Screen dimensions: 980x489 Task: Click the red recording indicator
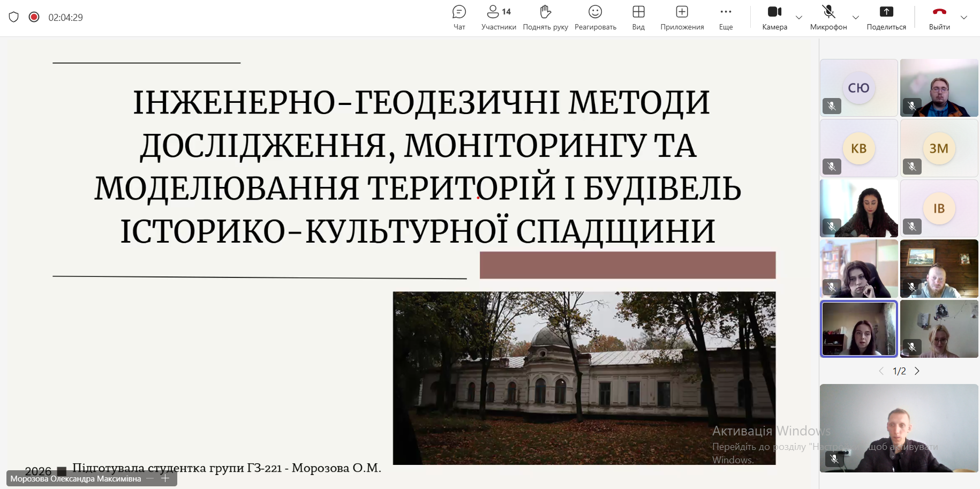tap(34, 17)
